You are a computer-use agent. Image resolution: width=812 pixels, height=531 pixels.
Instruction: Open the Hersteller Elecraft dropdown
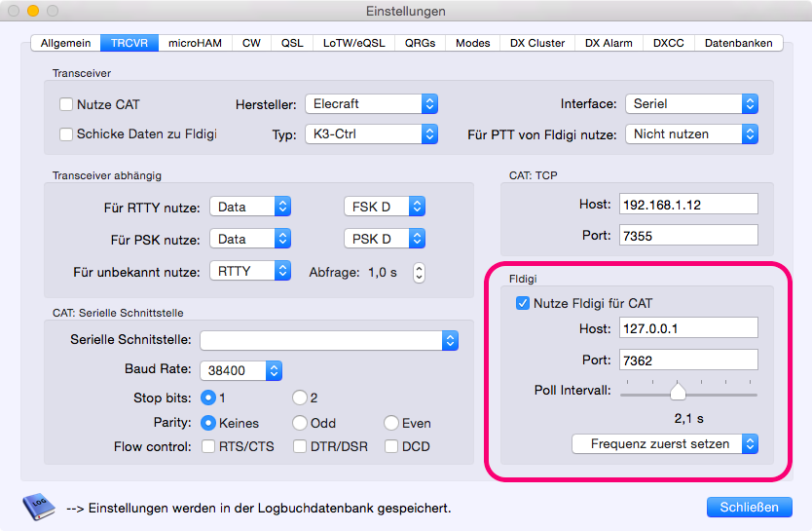point(371,104)
